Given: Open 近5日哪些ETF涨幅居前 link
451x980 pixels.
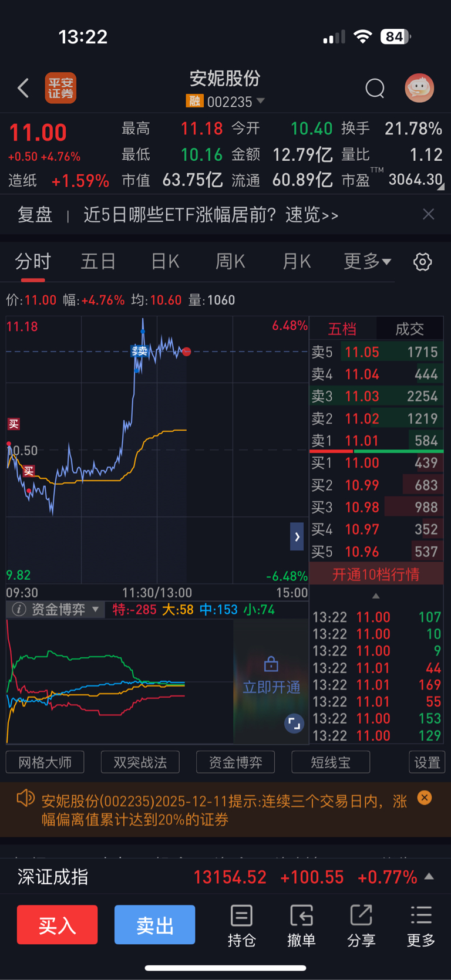Looking at the screenshot, I should point(211,215).
